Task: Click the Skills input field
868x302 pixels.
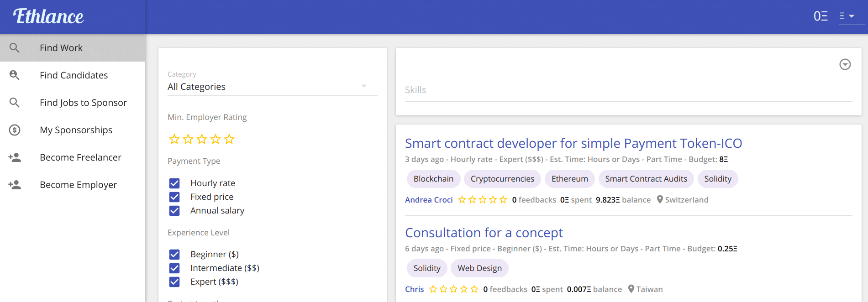Action: click(628, 90)
